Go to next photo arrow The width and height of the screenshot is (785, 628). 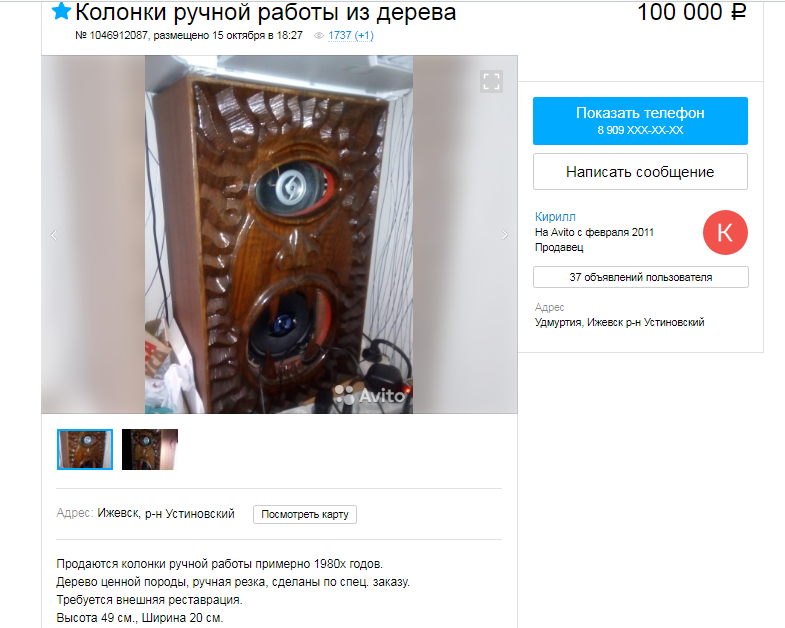tap(505, 235)
